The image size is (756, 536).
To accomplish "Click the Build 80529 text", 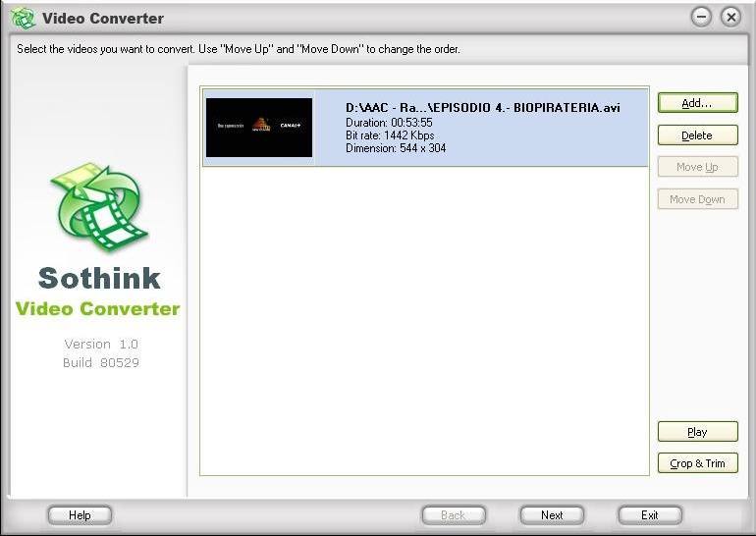I will [101, 362].
